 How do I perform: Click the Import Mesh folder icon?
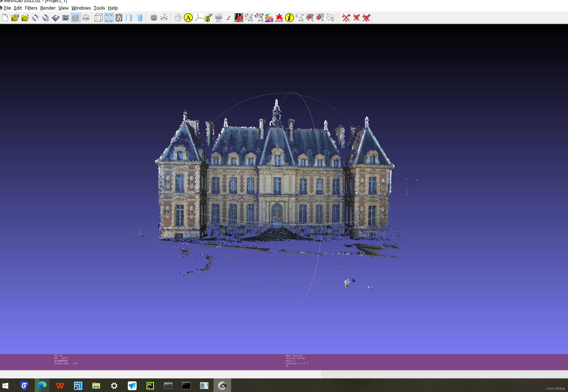point(25,18)
